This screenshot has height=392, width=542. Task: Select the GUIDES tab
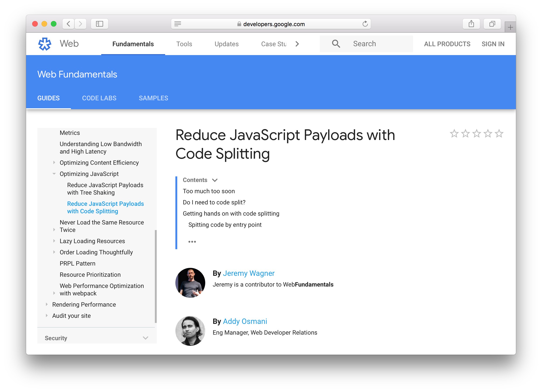49,98
